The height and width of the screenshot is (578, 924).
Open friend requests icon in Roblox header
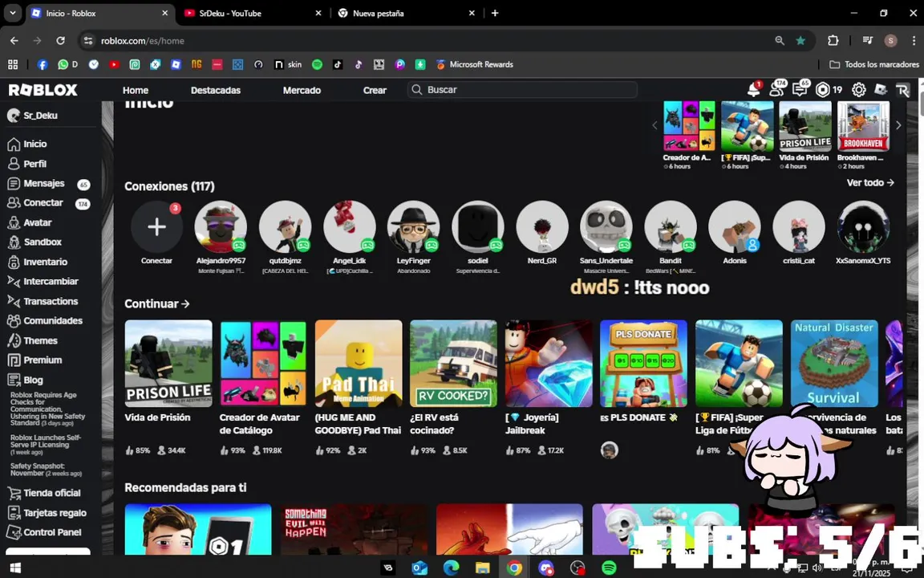pyautogui.click(x=776, y=90)
